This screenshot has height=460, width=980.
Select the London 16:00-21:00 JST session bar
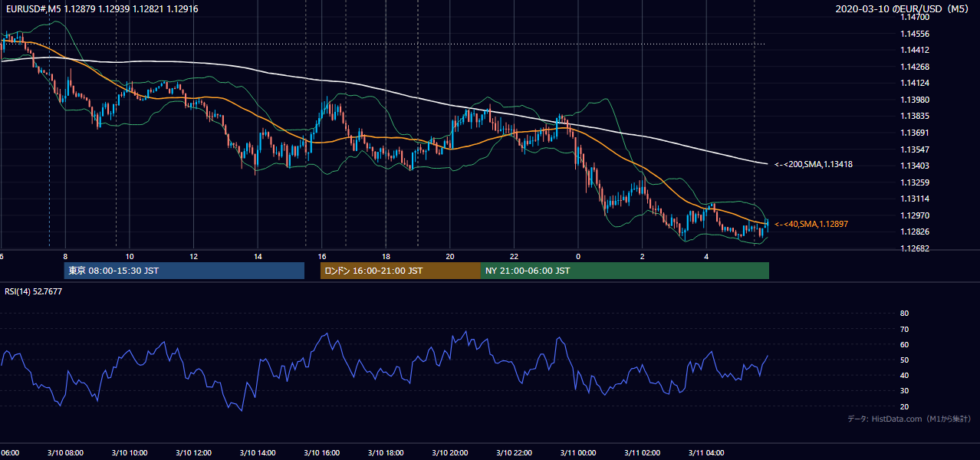[x=400, y=271]
